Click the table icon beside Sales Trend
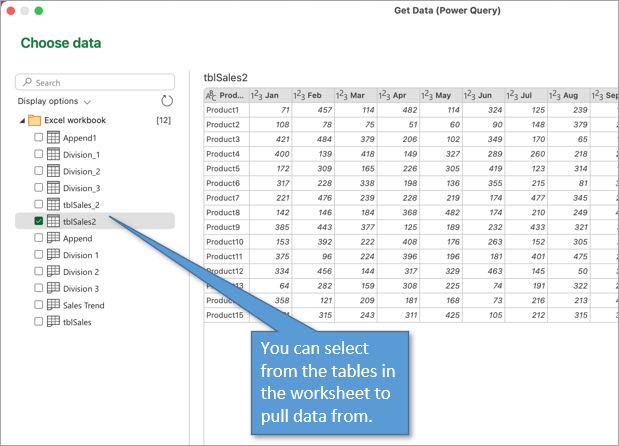Image resolution: width=619 pixels, height=446 pixels. [x=54, y=305]
